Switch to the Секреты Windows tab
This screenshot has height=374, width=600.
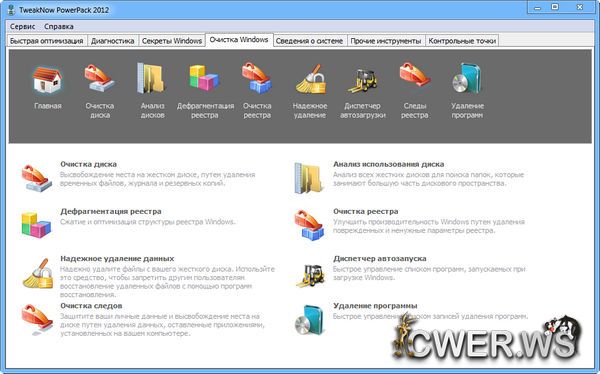coord(172,41)
